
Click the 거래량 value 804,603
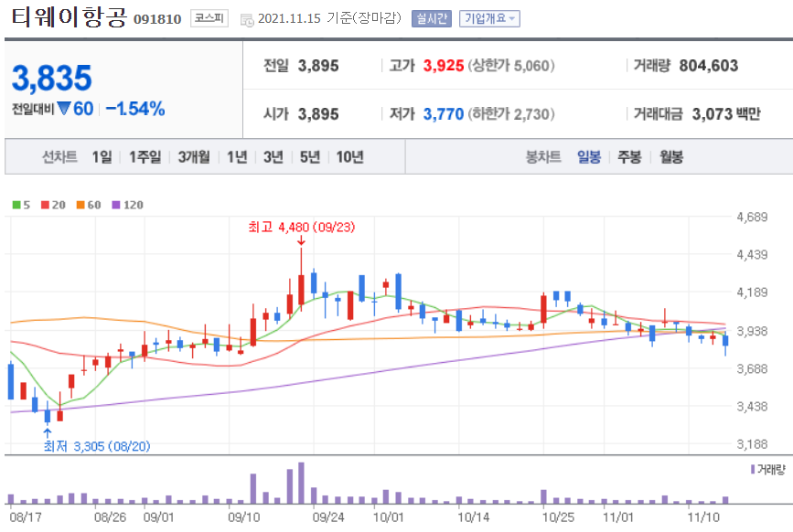pyautogui.click(x=709, y=66)
